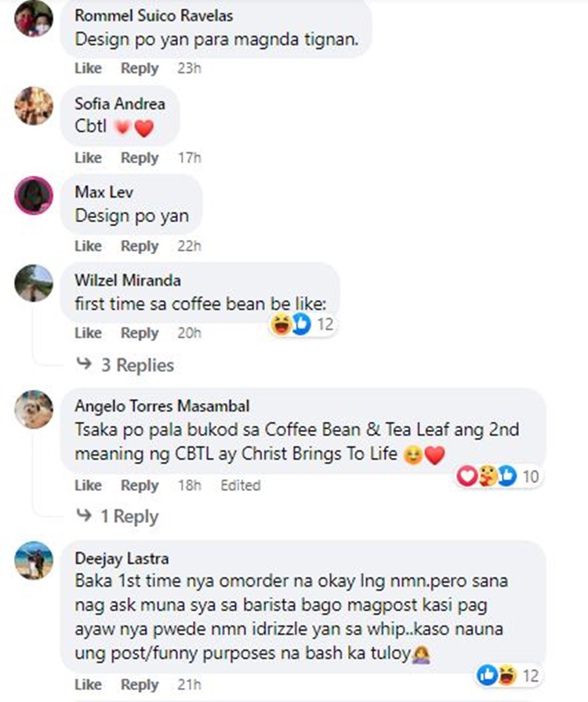Open Angelo Torres Masambal name link
Image resolution: width=588 pixels, height=702 pixels.
pyautogui.click(x=162, y=406)
